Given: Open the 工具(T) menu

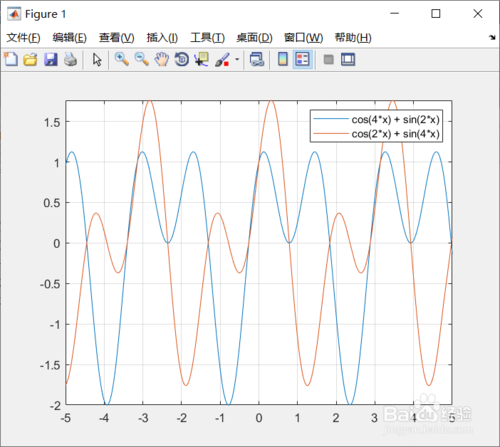Looking at the screenshot, I should pyautogui.click(x=207, y=38).
